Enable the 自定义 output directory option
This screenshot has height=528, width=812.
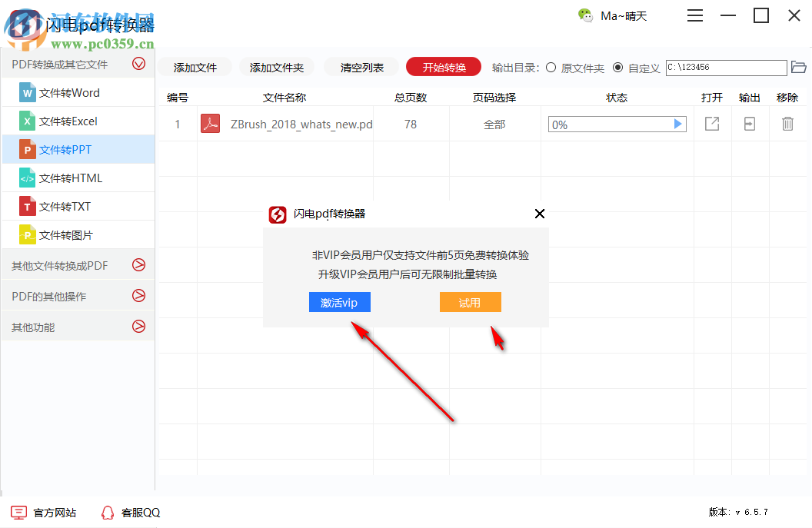[x=617, y=67]
